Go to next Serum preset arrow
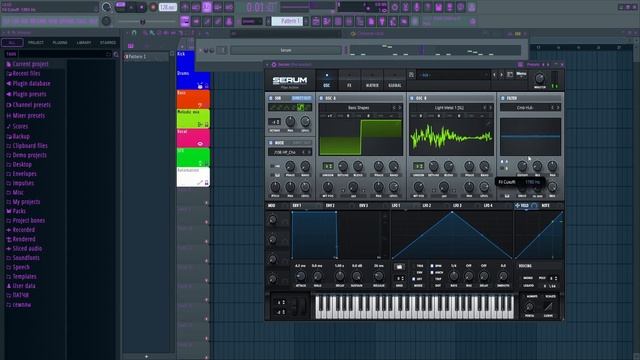This screenshot has height=360, width=640. click(502, 75)
